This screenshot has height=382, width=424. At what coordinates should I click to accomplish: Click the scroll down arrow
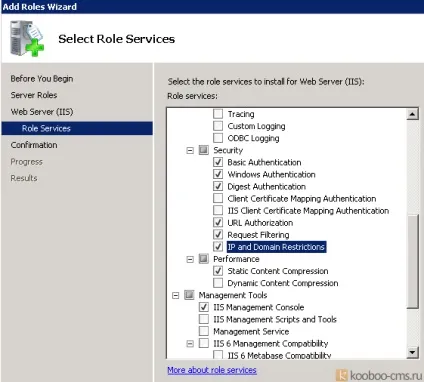(x=413, y=352)
